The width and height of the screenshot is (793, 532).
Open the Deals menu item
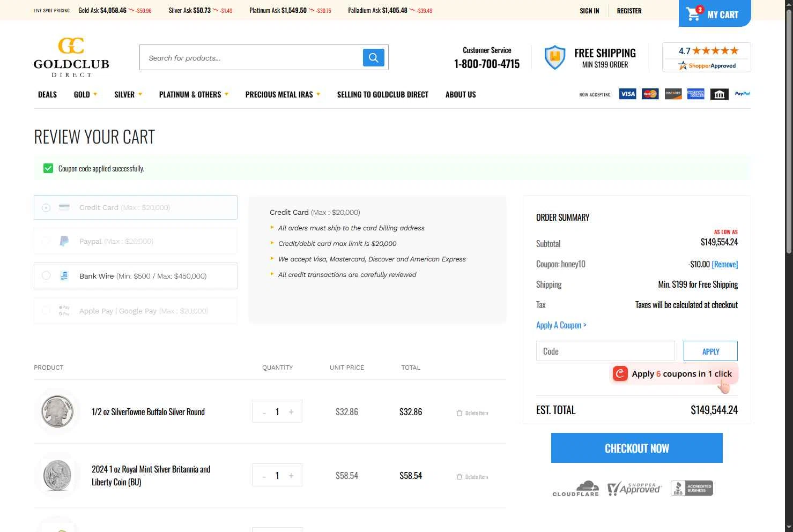click(47, 94)
